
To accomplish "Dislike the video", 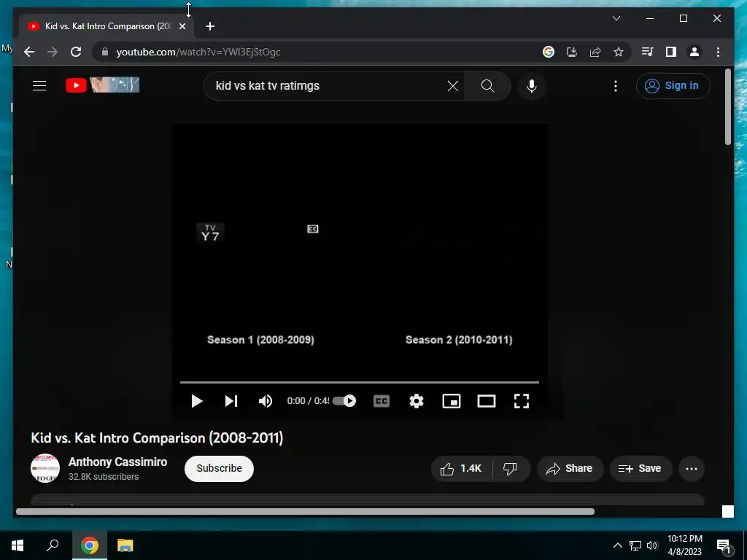I will pyautogui.click(x=511, y=469).
